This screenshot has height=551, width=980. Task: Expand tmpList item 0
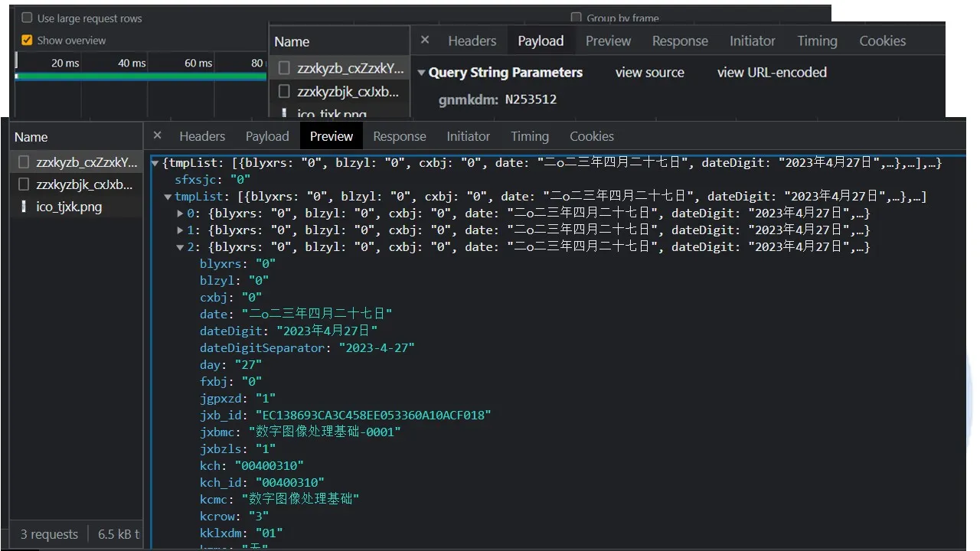[x=181, y=214]
